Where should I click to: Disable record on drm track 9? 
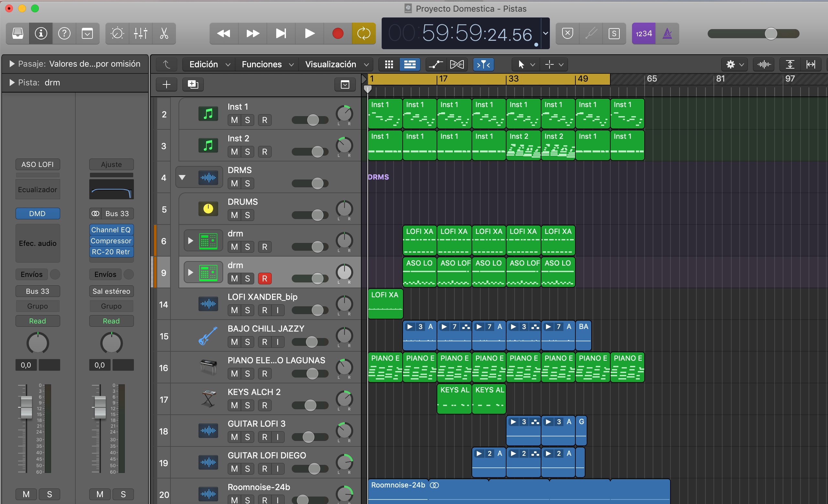[x=265, y=279]
